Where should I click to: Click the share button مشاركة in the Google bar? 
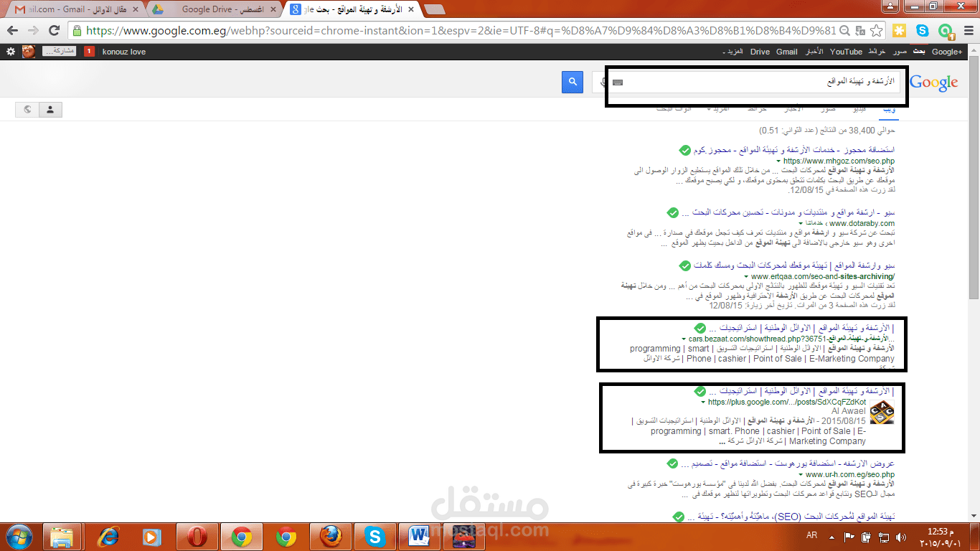click(60, 52)
